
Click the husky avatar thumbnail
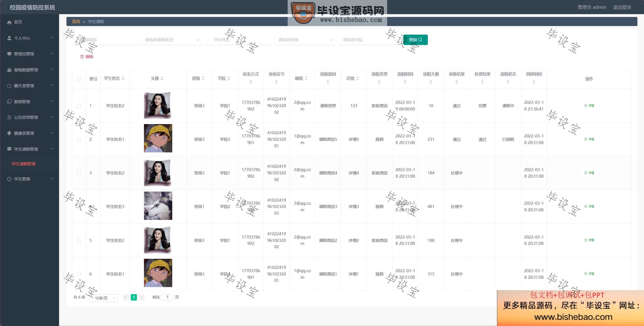(x=158, y=206)
